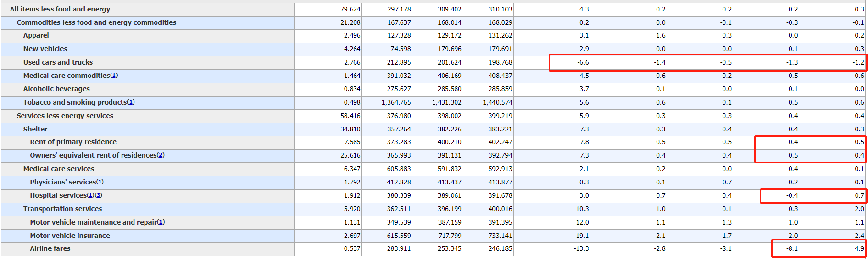The height and width of the screenshot is (259, 868).
Task: Open footnote 1 beside Physicians' services
Action: coord(100,182)
